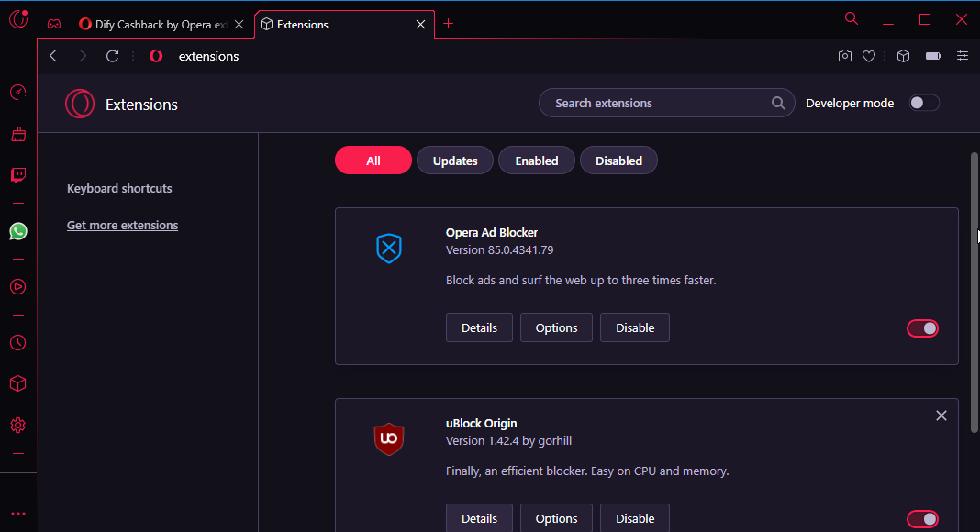Click 'Version 85.0.4341.79' text
The image size is (980, 532).
[x=499, y=250]
